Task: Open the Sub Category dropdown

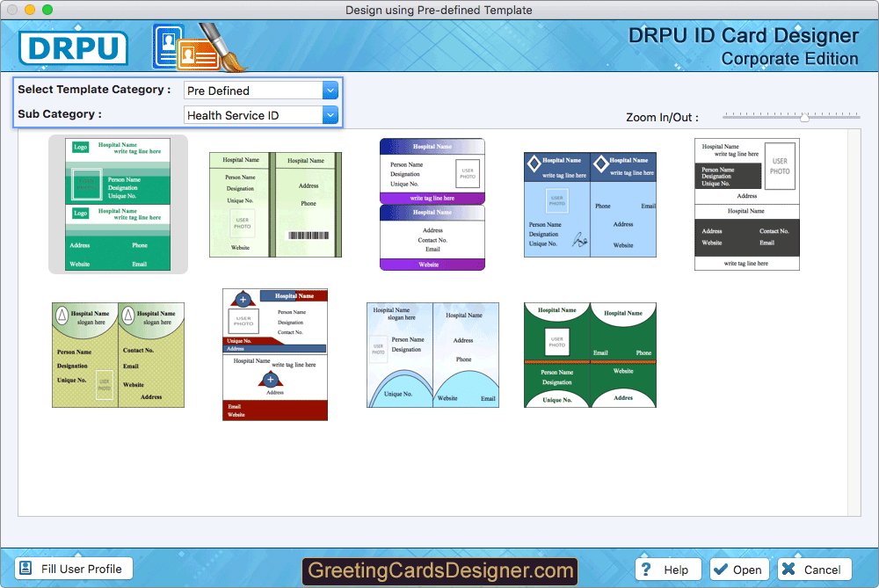Action: pos(261,115)
